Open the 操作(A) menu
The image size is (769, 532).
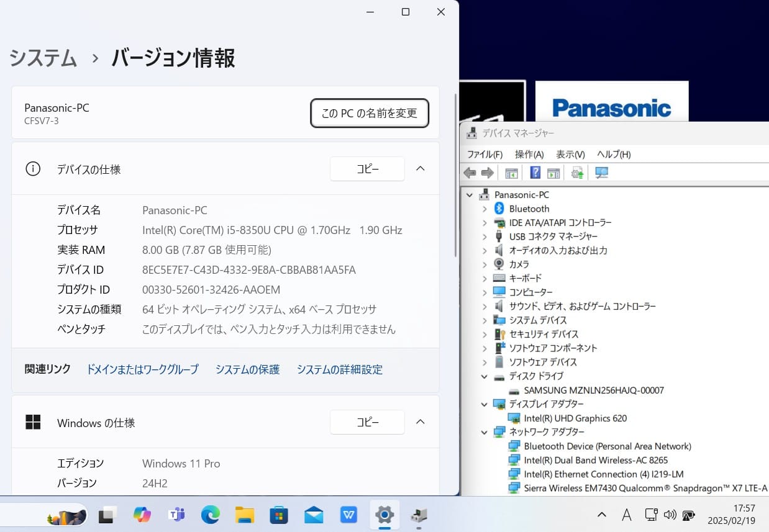coord(529,154)
